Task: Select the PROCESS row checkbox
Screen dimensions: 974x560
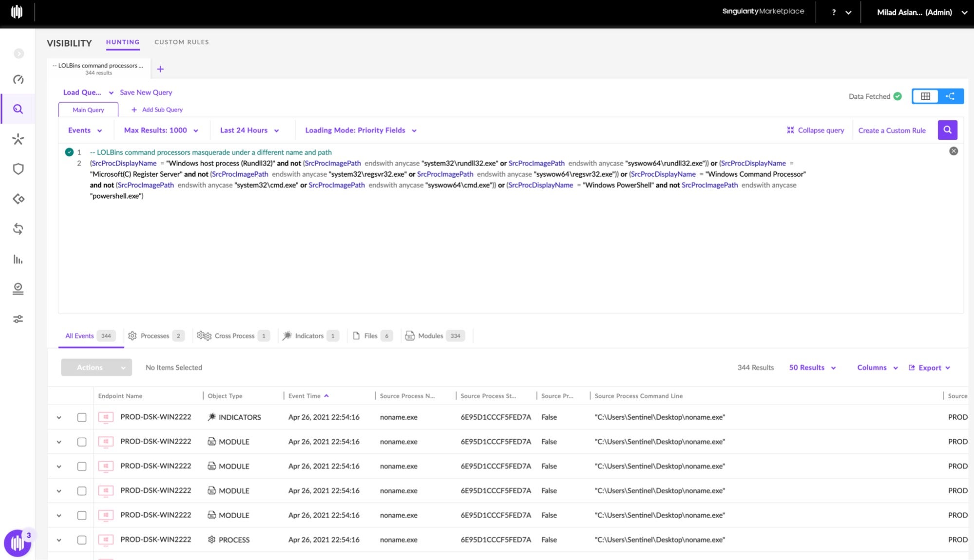Action: (x=82, y=540)
